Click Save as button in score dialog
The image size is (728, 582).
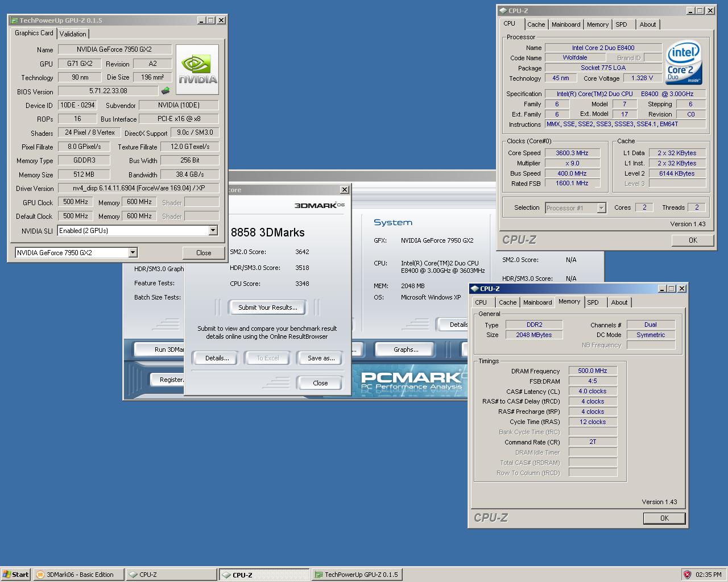click(x=321, y=358)
